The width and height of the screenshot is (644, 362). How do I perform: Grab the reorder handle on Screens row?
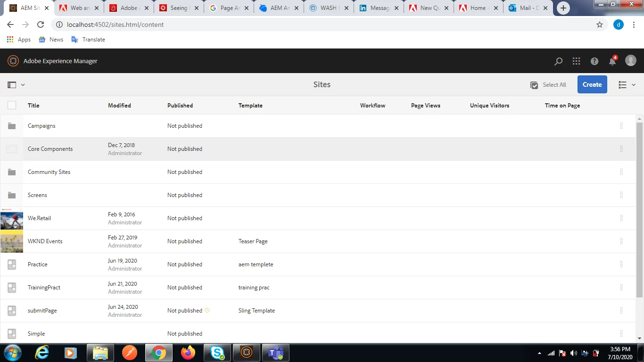(621, 195)
